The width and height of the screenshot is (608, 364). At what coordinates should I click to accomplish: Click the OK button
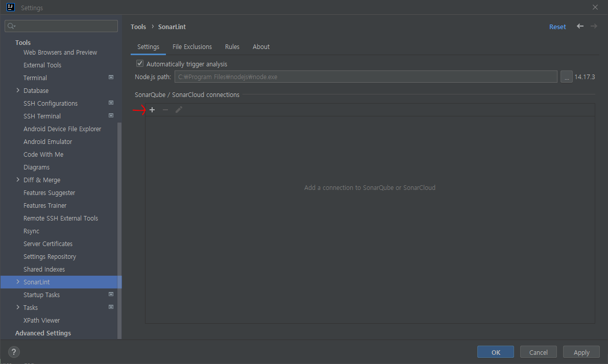click(496, 352)
